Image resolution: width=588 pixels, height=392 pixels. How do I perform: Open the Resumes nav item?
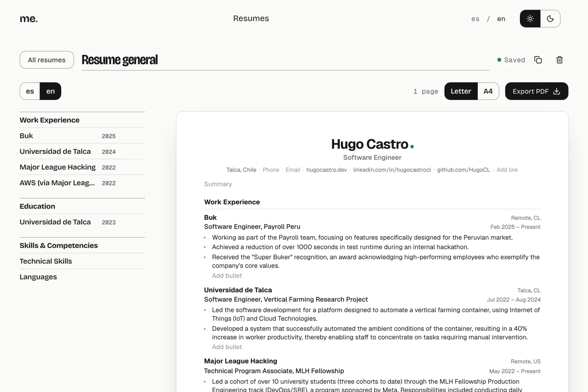click(x=251, y=18)
